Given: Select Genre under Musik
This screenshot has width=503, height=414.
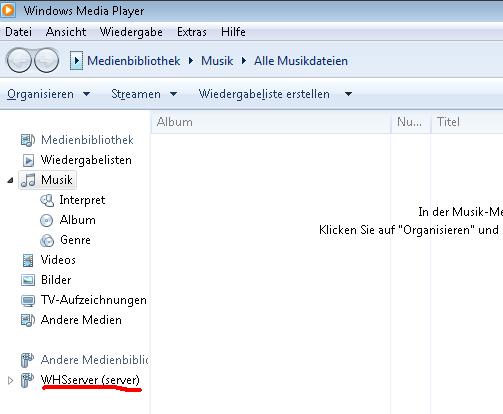Looking at the screenshot, I should point(75,240).
